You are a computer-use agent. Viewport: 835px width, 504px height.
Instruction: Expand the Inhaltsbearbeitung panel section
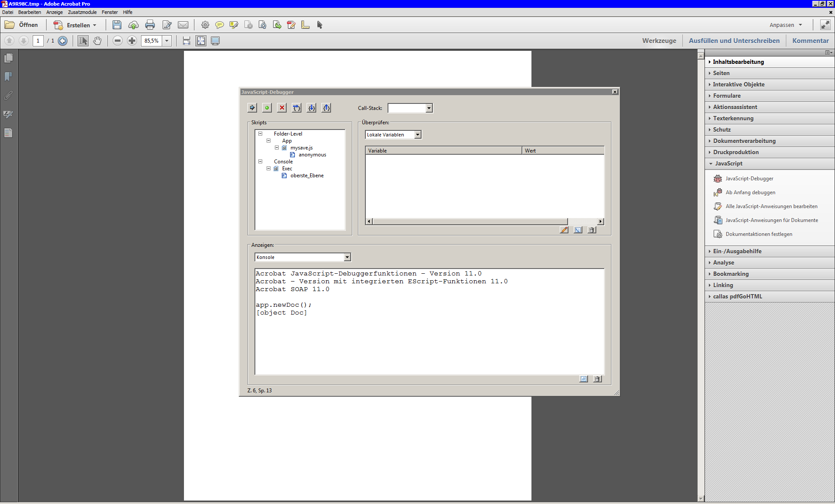point(769,62)
